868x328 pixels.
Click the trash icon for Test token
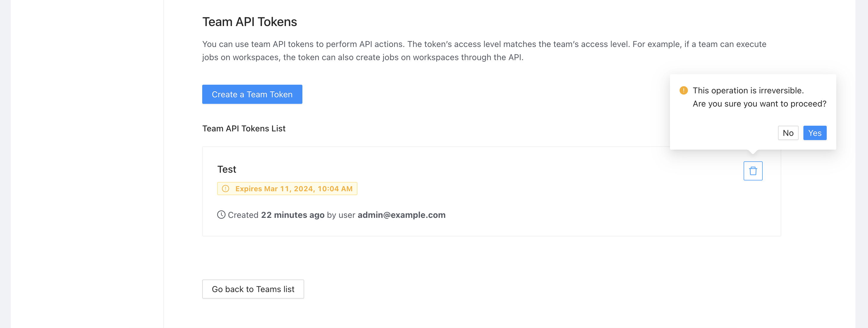click(753, 171)
